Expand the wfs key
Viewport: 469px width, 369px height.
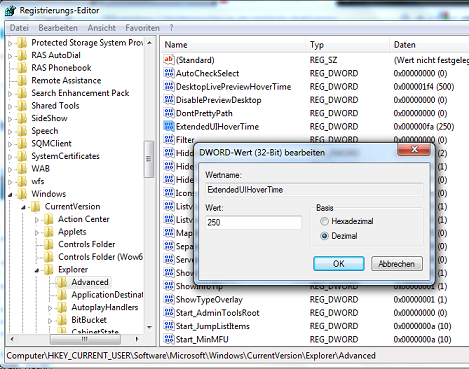[10, 182]
